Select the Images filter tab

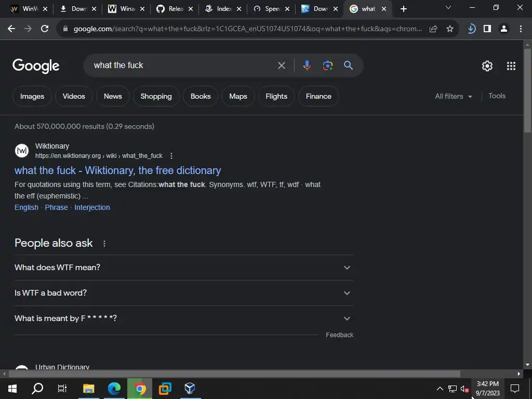(x=32, y=96)
